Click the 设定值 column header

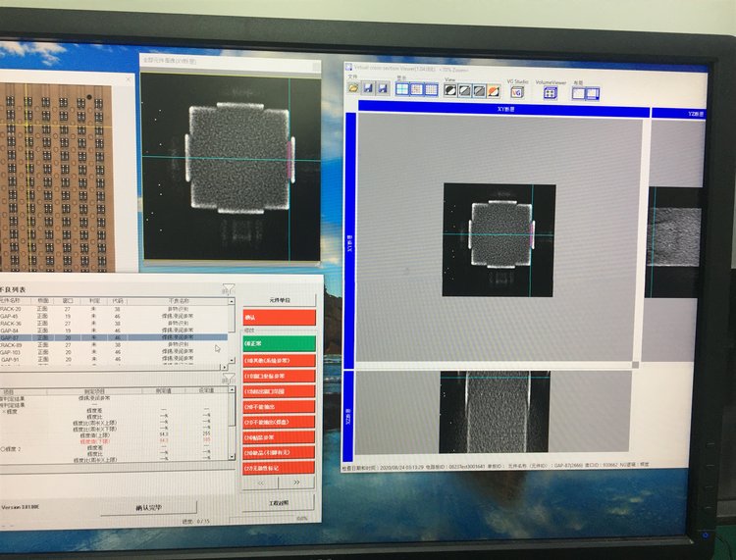(206, 390)
